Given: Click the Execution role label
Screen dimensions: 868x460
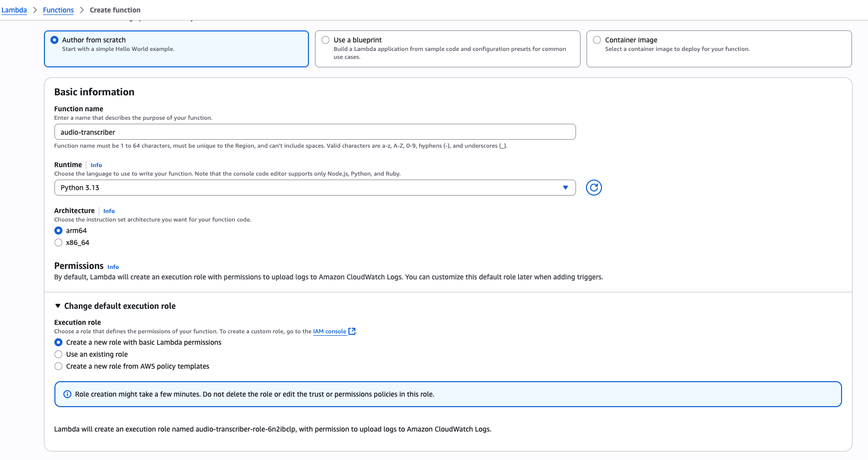Looking at the screenshot, I should pyautogui.click(x=77, y=322).
